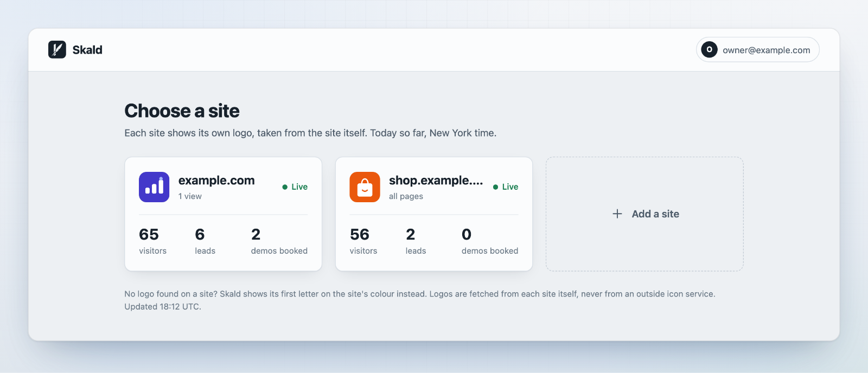This screenshot has height=373, width=868.
Task: Click the Skald logo icon
Action: click(x=57, y=50)
